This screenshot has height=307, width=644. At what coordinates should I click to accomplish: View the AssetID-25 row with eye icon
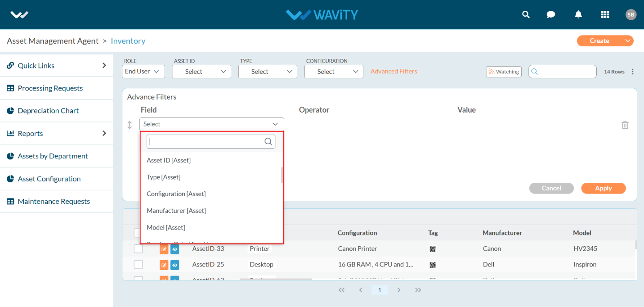174,265
